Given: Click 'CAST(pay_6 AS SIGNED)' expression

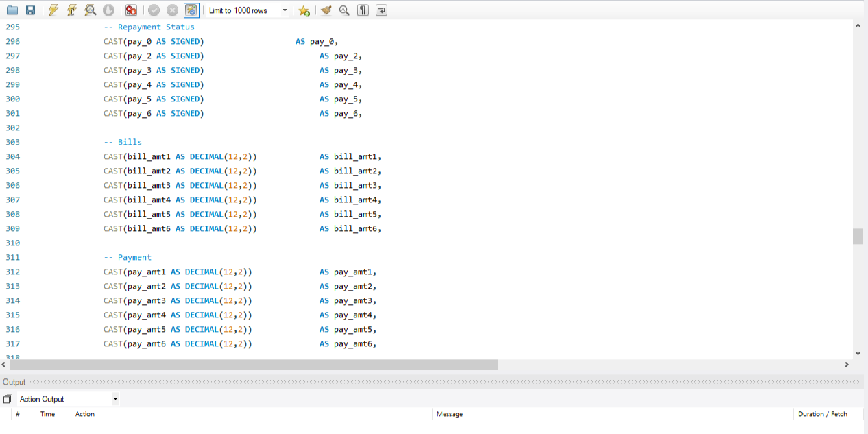Looking at the screenshot, I should pyautogui.click(x=154, y=114).
